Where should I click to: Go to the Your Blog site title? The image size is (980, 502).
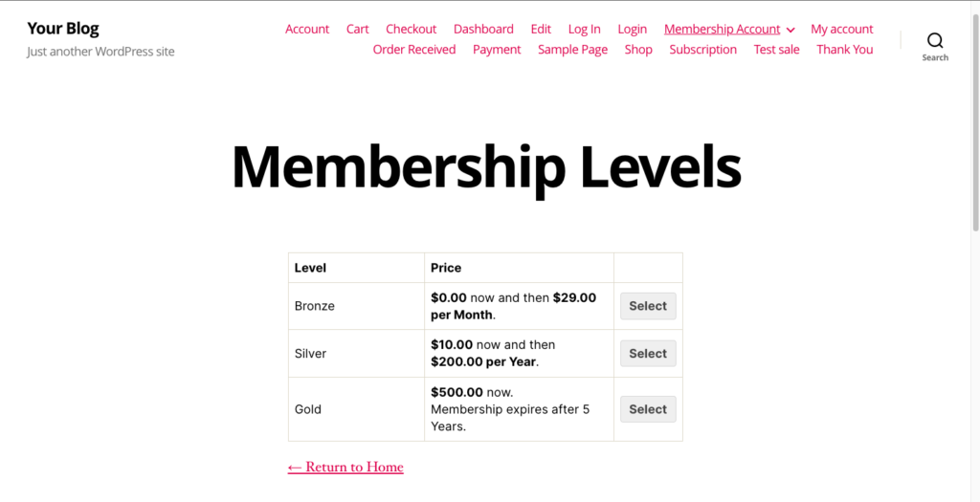point(63,28)
